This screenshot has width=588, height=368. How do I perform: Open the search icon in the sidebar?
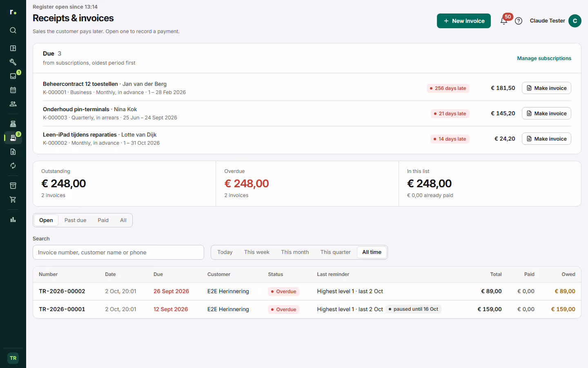[x=13, y=30]
